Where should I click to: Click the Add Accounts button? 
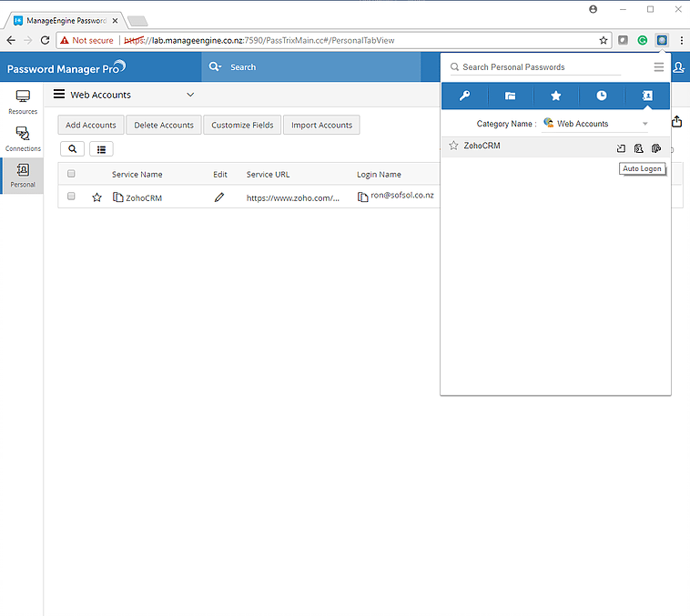(91, 125)
